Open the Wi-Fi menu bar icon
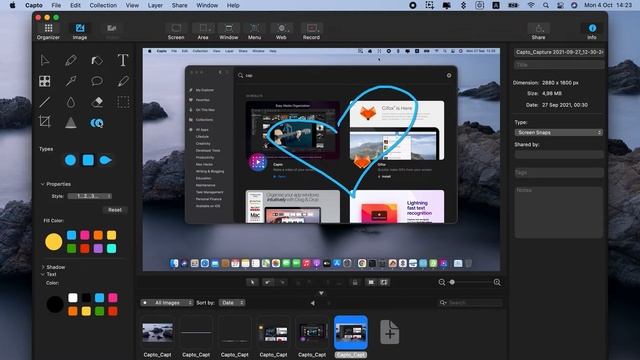Screen dimensions: 640x360 (x=531, y=5)
